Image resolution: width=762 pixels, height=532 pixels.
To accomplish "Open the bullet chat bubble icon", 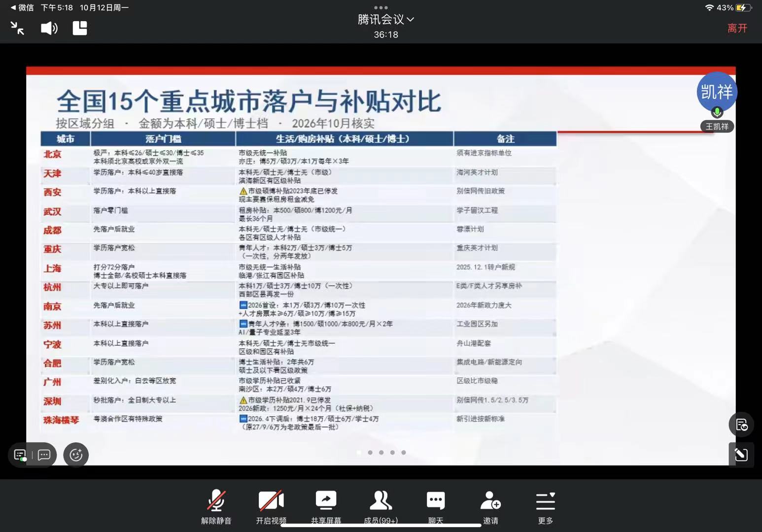I will [44, 455].
